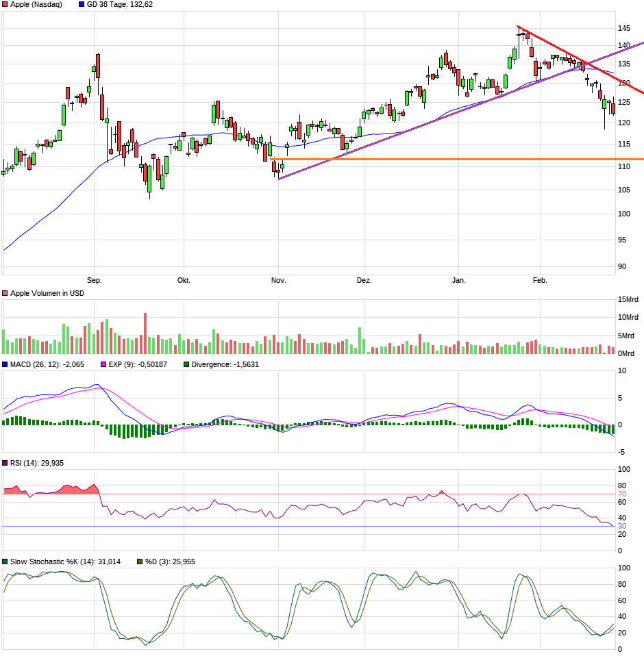Click the '10Mrd' volume axis label

(x=628, y=317)
